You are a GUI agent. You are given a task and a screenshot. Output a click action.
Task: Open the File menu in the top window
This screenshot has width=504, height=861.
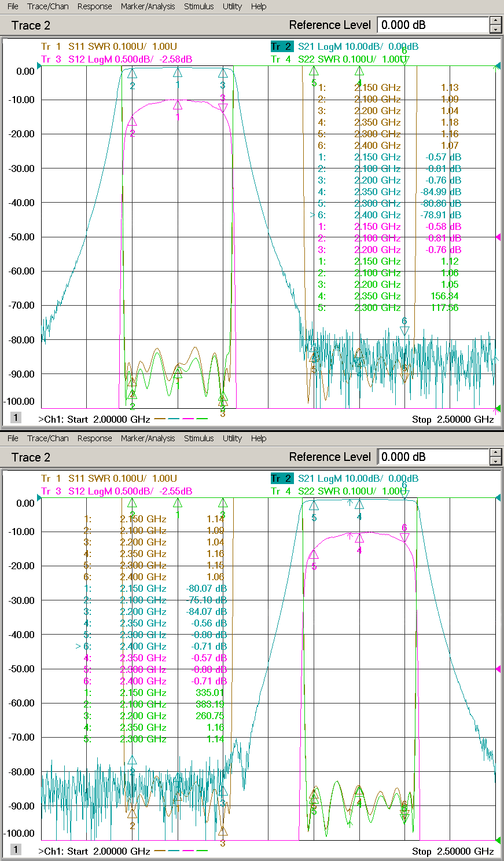point(13,6)
